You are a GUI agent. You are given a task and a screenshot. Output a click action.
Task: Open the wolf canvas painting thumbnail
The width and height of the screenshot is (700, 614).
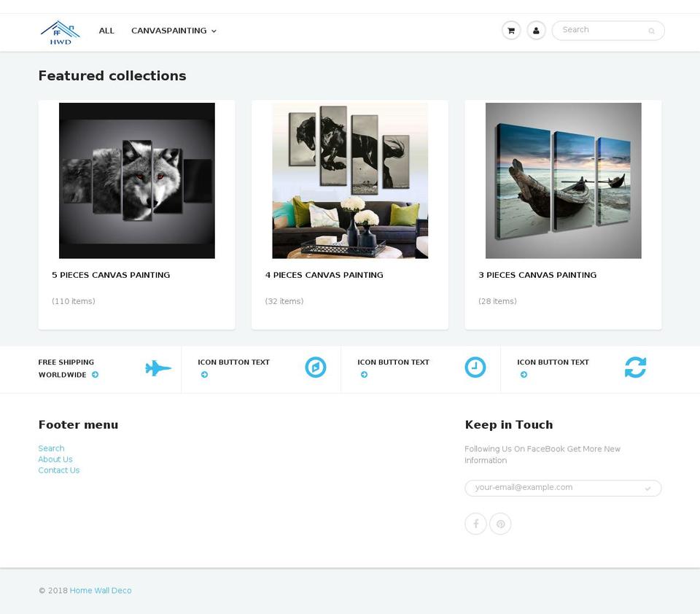137,181
